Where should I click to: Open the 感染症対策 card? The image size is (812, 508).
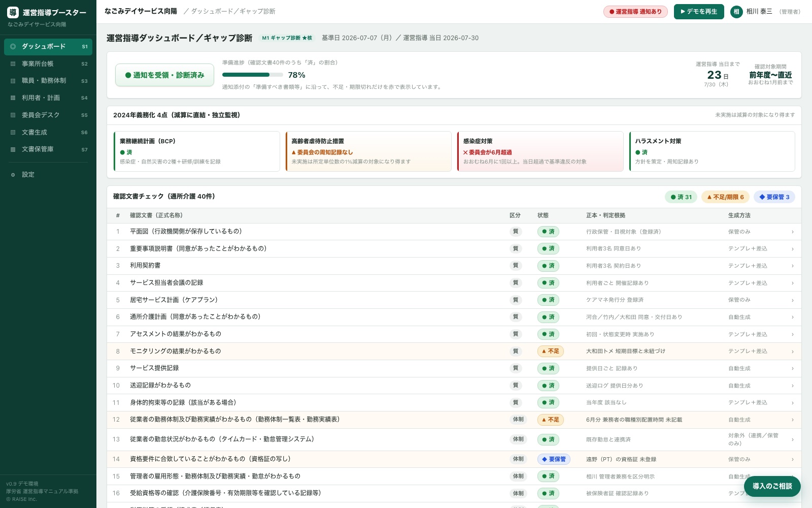tap(540, 151)
